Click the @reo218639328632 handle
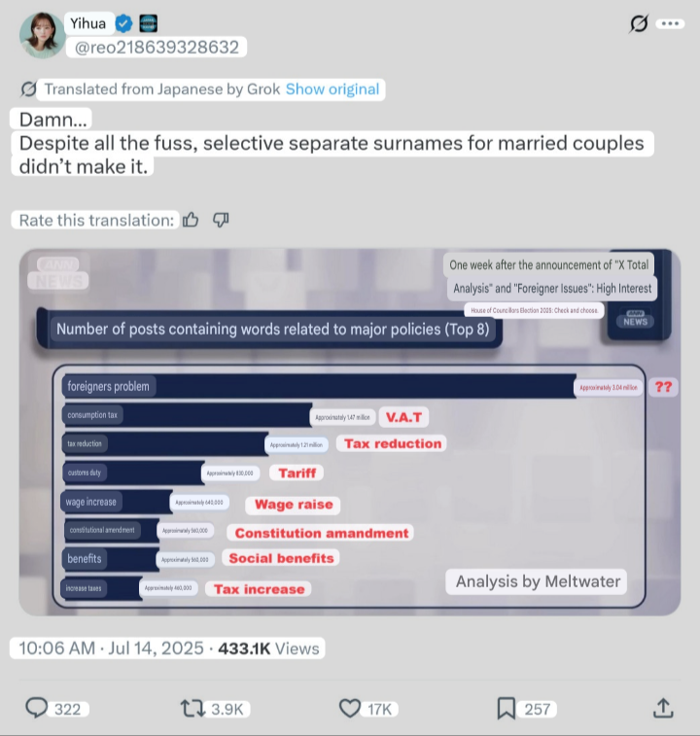The height and width of the screenshot is (736, 700). (157, 48)
